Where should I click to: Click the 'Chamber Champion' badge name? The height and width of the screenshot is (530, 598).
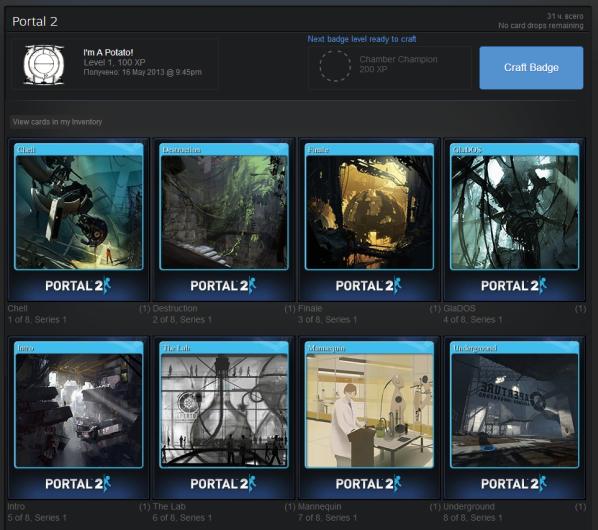pyautogui.click(x=398, y=59)
